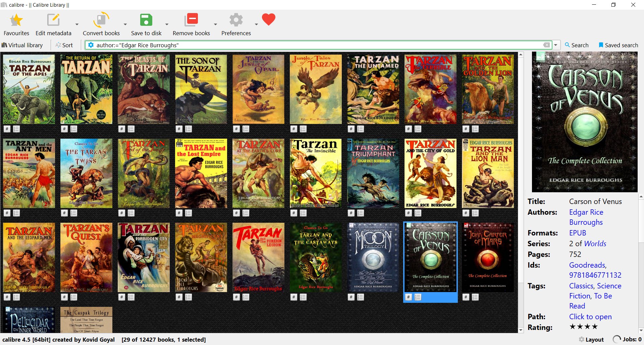Open the Virtual library menu
Viewport: 644px width, 345px height.
coord(22,45)
